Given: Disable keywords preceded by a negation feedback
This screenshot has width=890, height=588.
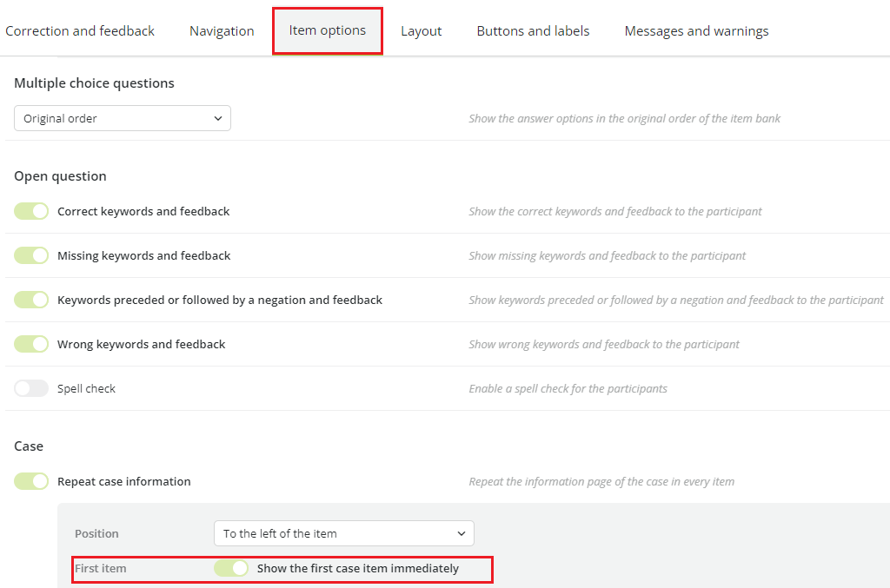Looking at the screenshot, I should click(31, 300).
